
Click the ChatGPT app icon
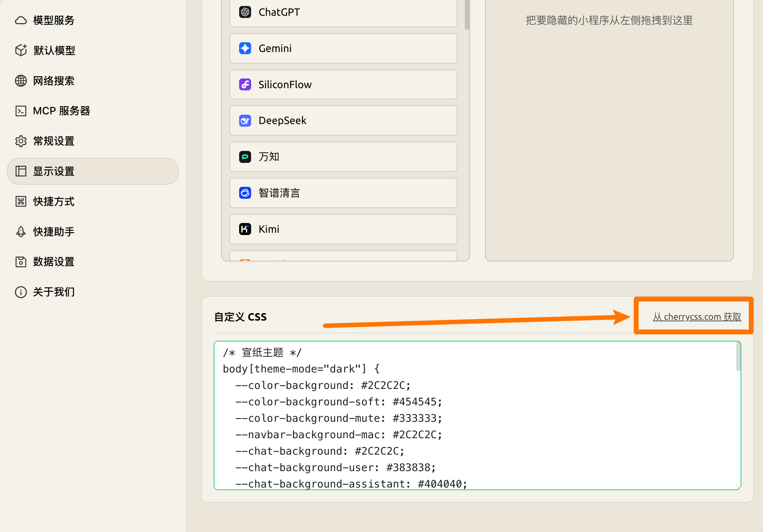(245, 12)
